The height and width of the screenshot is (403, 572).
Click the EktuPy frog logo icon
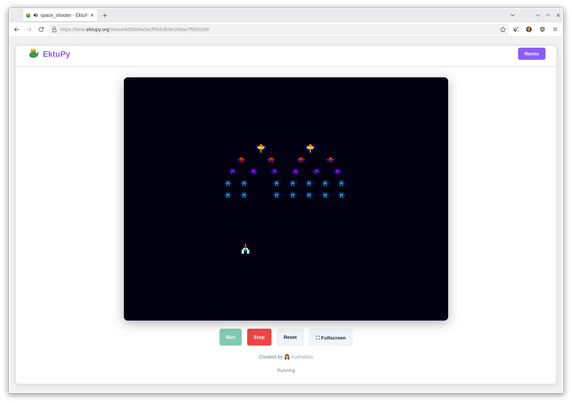[34, 54]
